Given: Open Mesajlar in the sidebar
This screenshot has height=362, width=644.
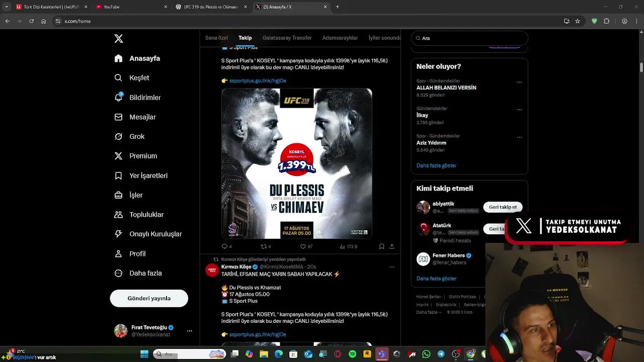Looking at the screenshot, I should 135,117.
